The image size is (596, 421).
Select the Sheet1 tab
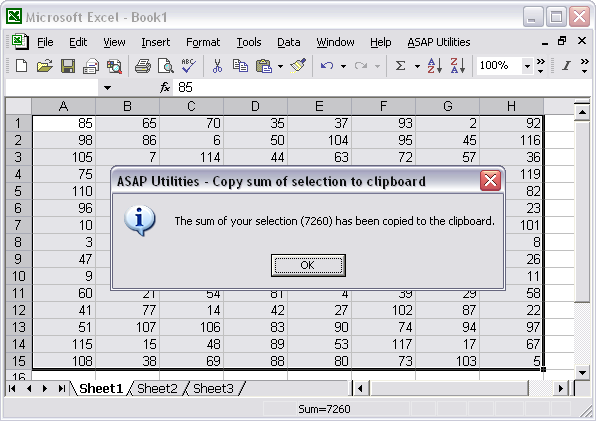pyautogui.click(x=101, y=388)
